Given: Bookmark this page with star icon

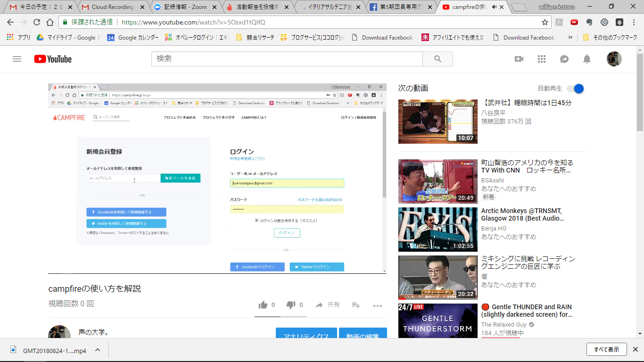Looking at the screenshot, I should (545, 22).
